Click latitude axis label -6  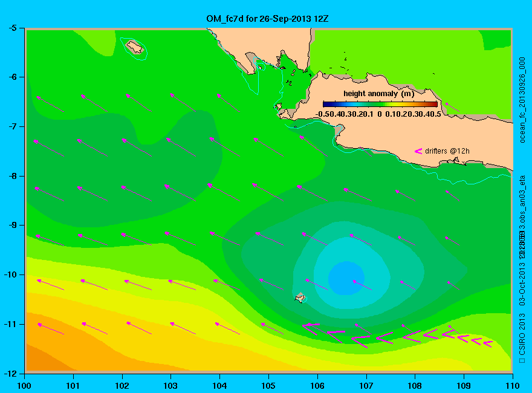click(12, 77)
